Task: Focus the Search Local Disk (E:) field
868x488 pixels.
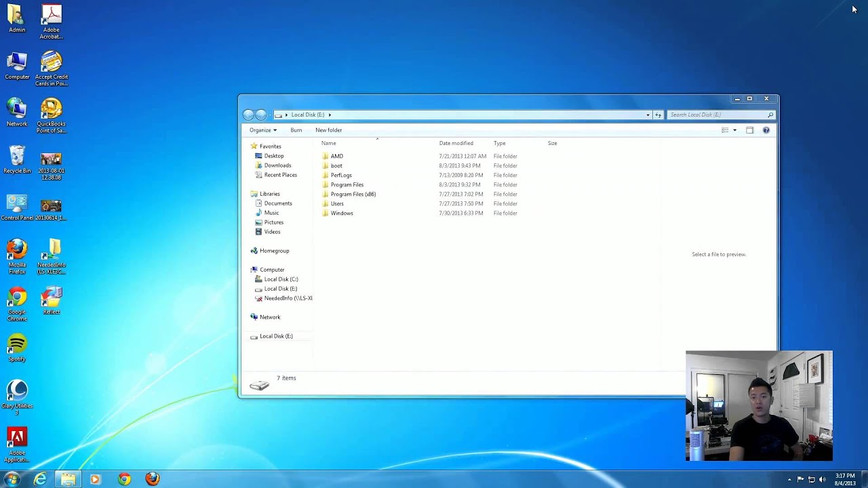Action: (x=720, y=115)
